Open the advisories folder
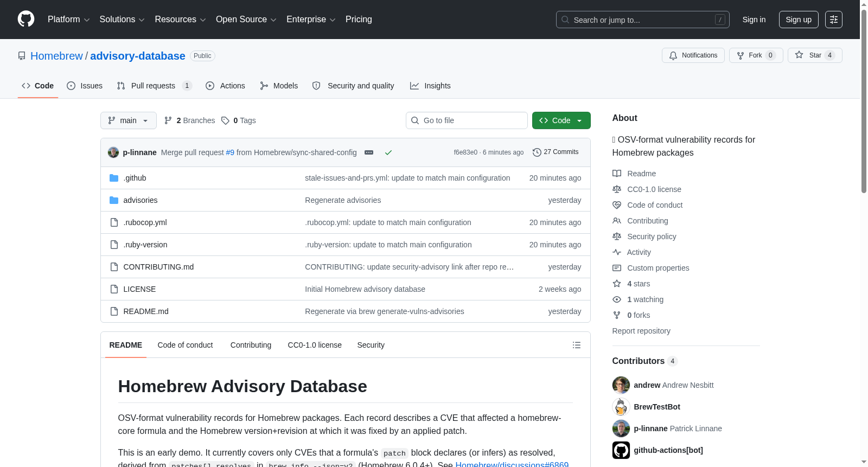Viewport: 868px width, 467px height. click(x=141, y=200)
